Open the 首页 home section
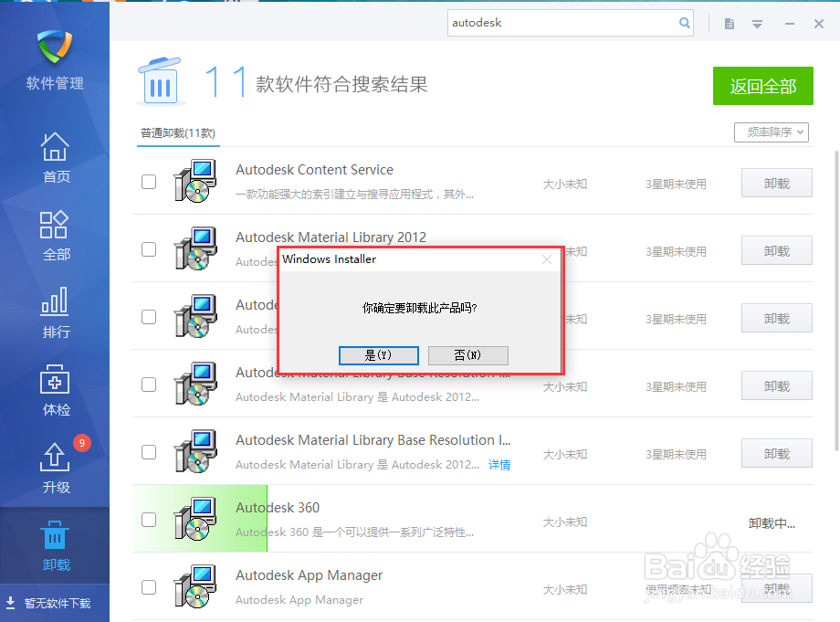 55,158
